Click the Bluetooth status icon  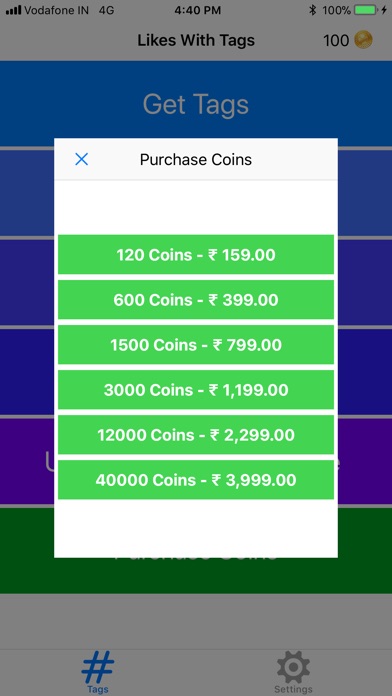point(313,10)
